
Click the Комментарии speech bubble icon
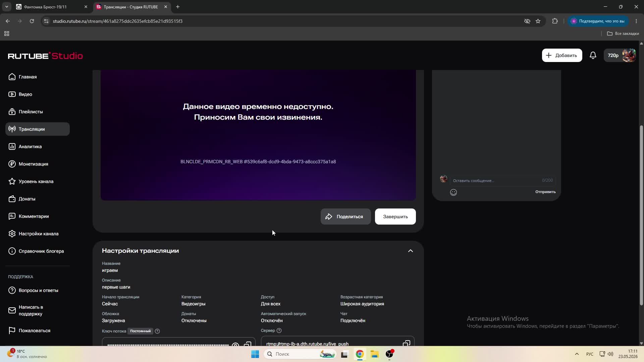click(x=12, y=216)
